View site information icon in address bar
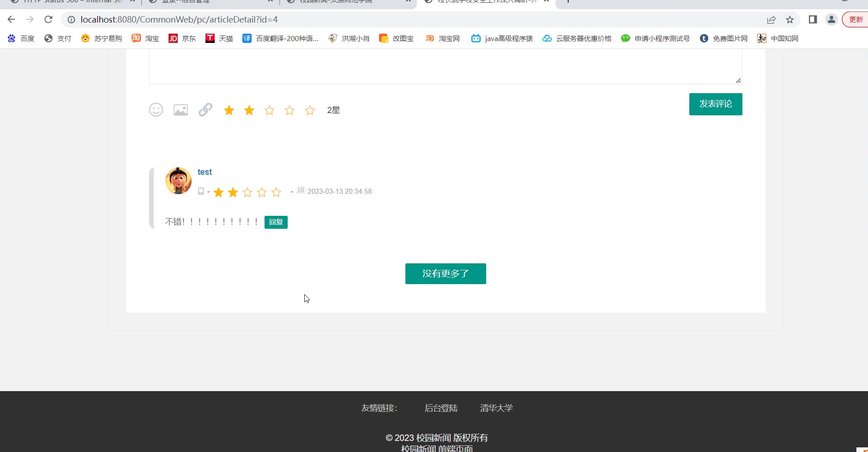 click(71, 19)
